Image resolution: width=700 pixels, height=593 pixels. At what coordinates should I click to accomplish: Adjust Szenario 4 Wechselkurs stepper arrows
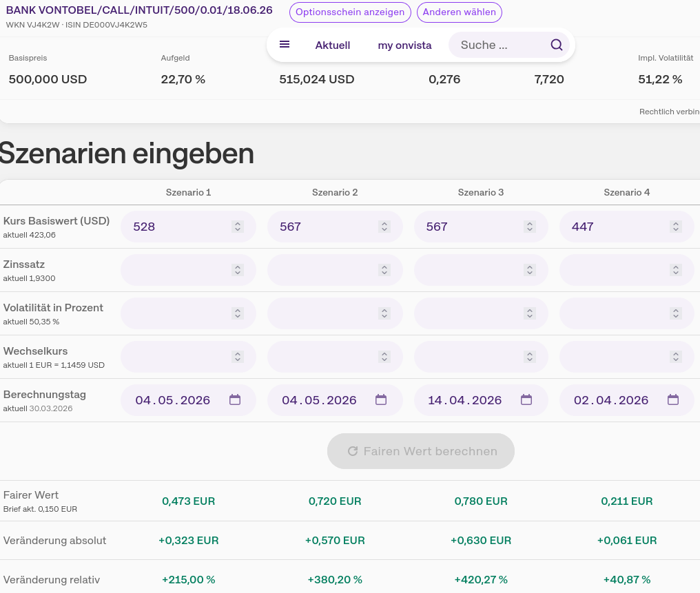pyautogui.click(x=676, y=357)
